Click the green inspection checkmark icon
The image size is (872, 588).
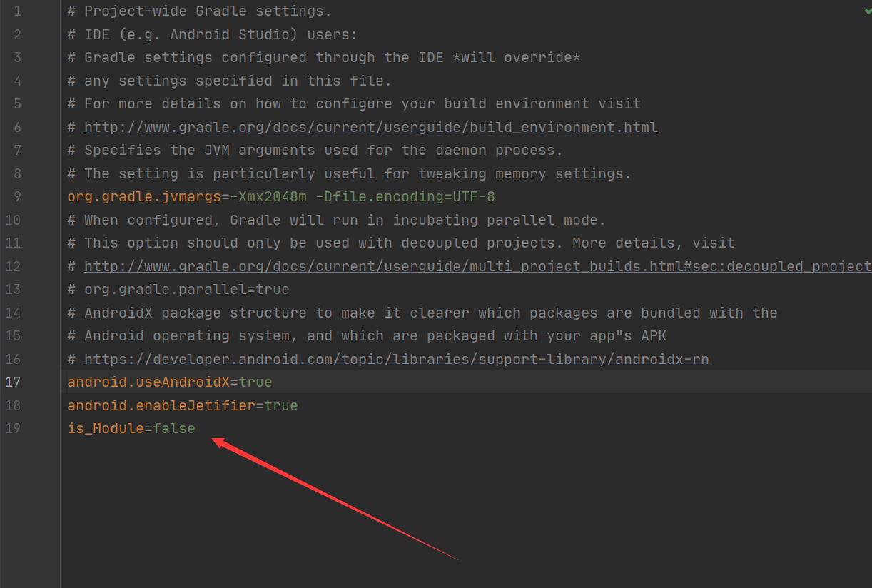867,12
